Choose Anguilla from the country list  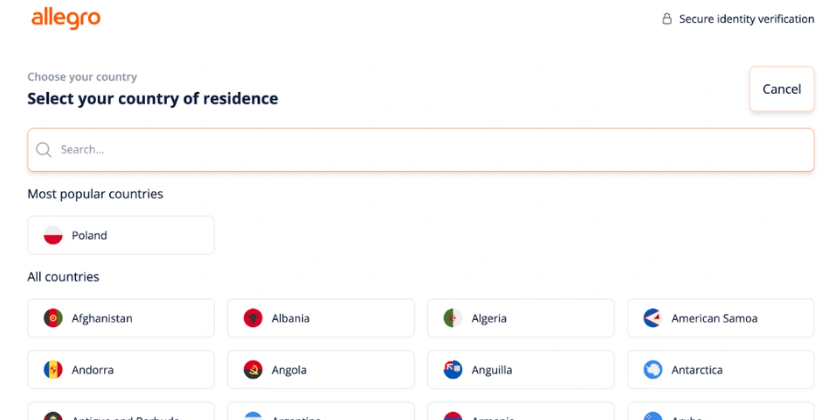521,370
